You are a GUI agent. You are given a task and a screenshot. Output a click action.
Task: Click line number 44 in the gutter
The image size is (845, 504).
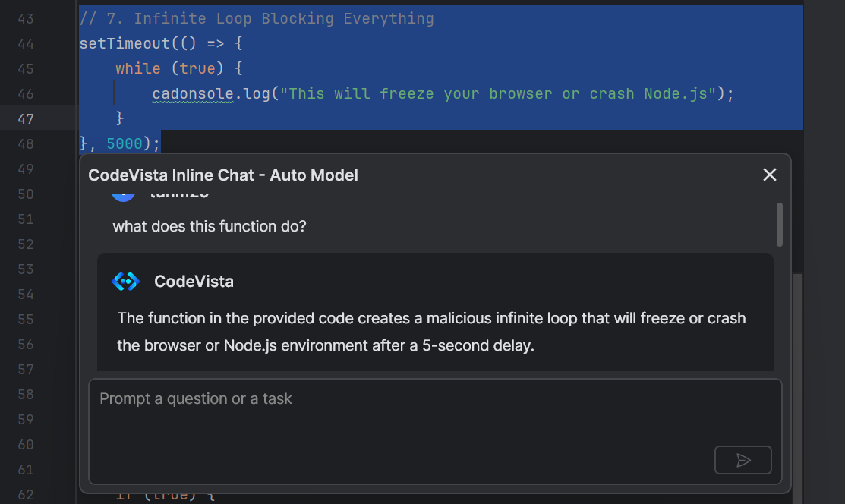click(25, 44)
